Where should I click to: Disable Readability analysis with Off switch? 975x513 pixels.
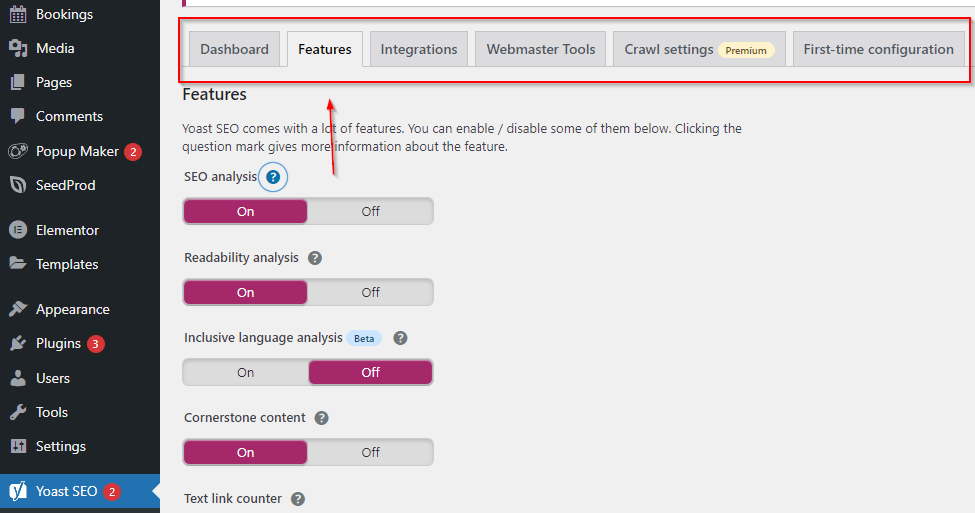coord(370,292)
